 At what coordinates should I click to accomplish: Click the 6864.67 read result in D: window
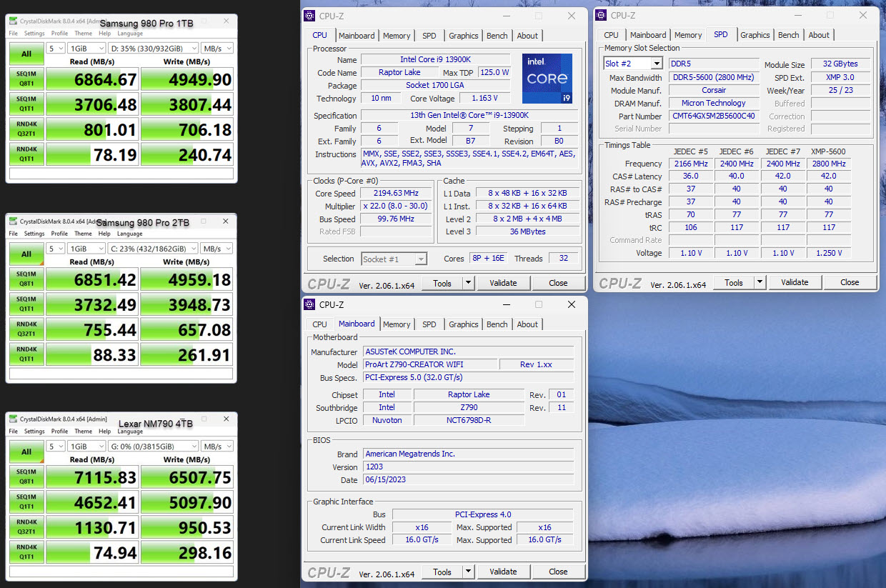click(x=92, y=80)
